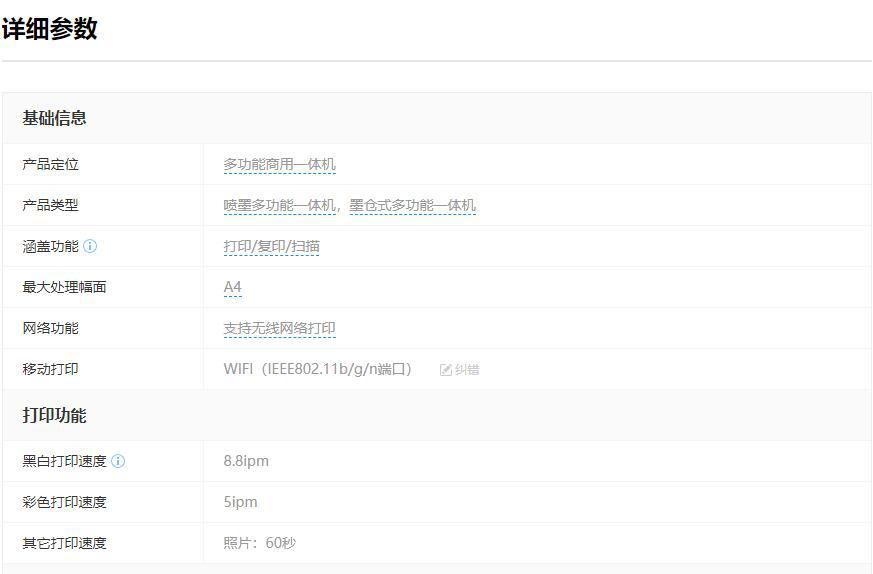
Task: Select the 打印功能 section header
Action: point(55,415)
